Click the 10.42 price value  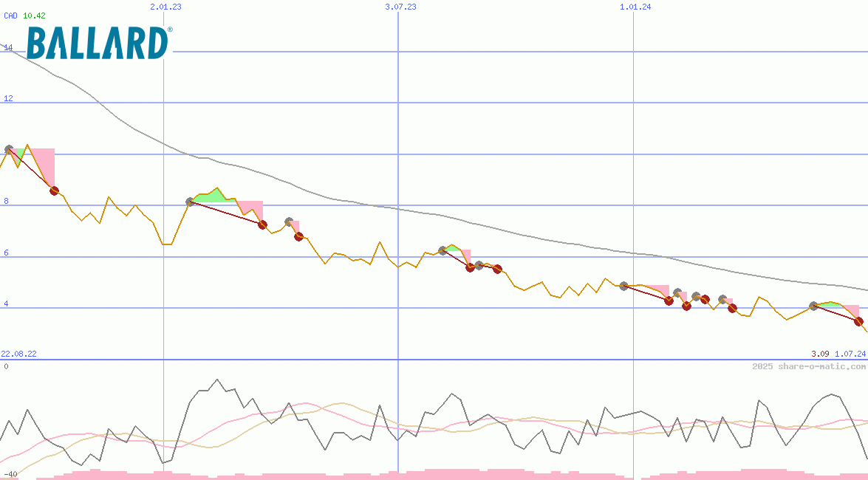(x=34, y=16)
